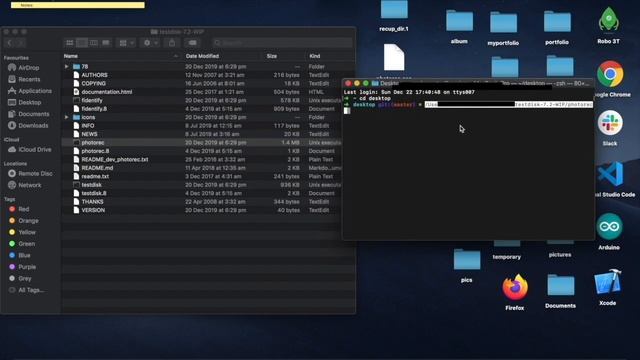The width and height of the screenshot is (640, 360).
Task: Click the Finder edit tags button
Action: [192, 43]
